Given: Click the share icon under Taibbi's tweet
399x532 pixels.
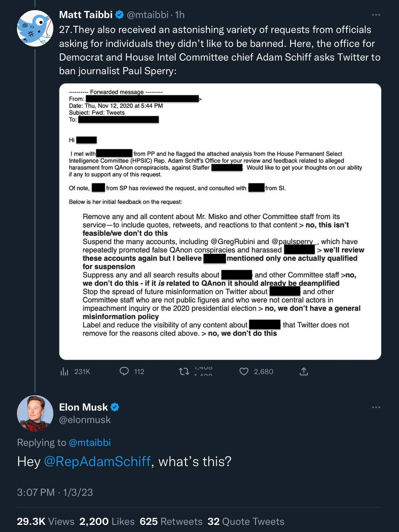Looking at the screenshot, I should coord(304,371).
